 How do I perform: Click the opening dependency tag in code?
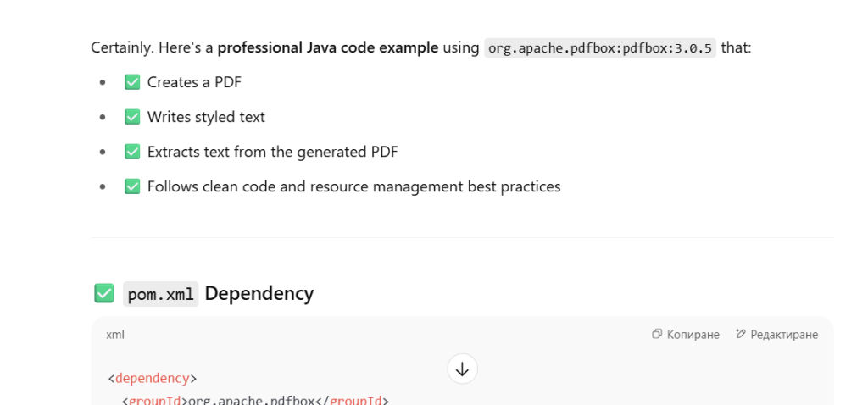pyautogui.click(x=153, y=379)
